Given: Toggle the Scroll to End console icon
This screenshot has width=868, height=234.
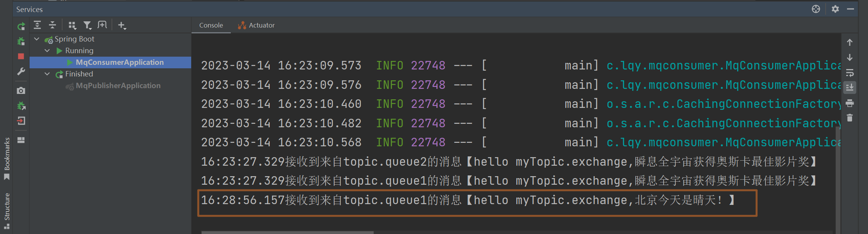Looking at the screenshot, I should click(850, 87).
